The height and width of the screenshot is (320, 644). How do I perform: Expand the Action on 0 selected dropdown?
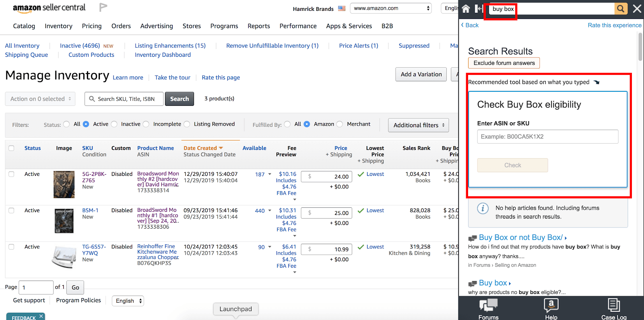(40, 99)
